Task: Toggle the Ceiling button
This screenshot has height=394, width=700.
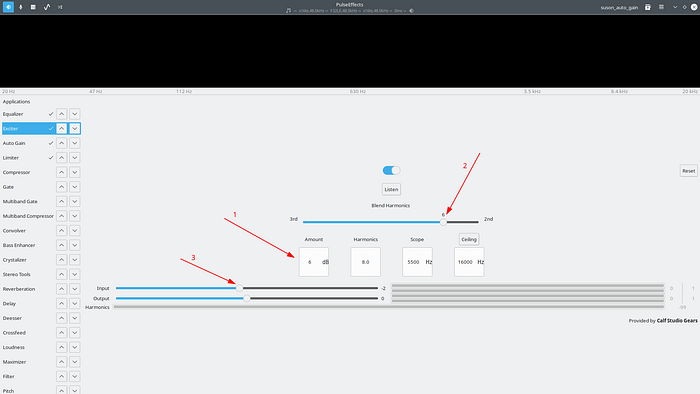Action: point(469,240)
